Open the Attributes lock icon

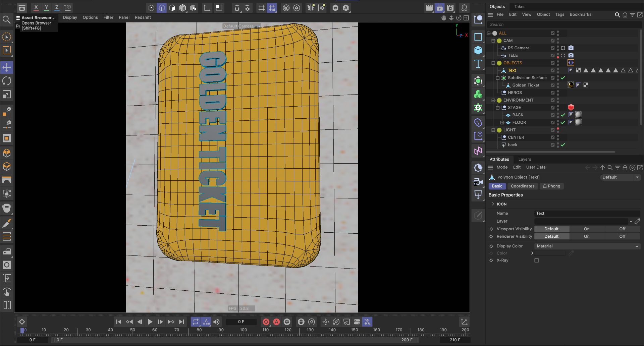tap(625, 168)
